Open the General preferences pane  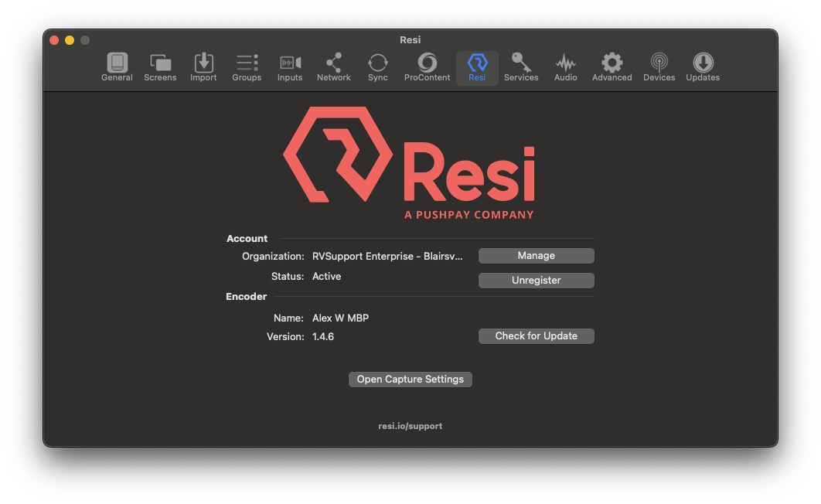point(117,67)
